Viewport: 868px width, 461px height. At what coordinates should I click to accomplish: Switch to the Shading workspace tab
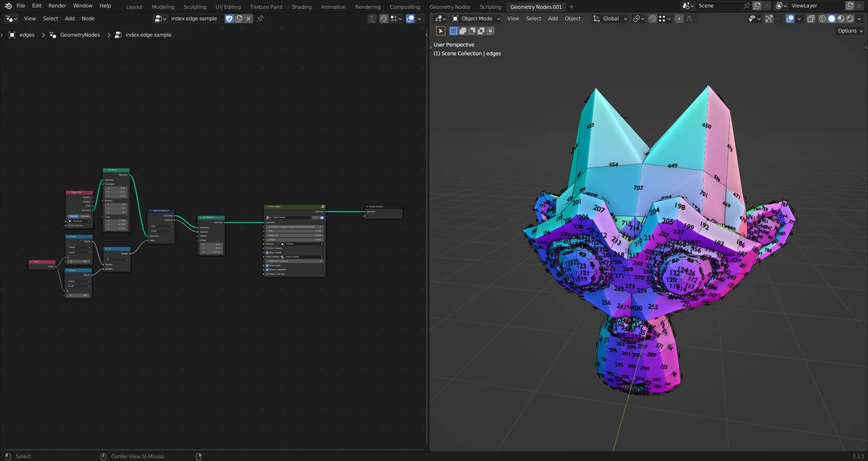[302, 7]
